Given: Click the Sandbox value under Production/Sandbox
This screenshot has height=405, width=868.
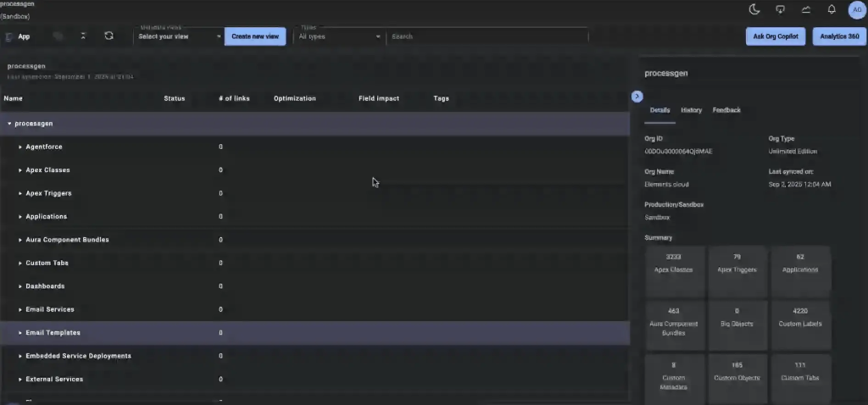Looking at the screenshot, I should [x=657, y=218].
